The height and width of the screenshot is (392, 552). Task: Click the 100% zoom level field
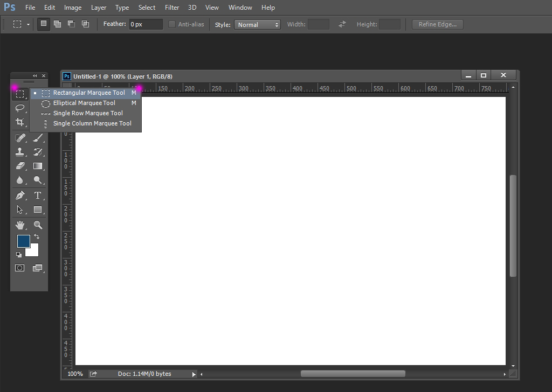[75, 374]
